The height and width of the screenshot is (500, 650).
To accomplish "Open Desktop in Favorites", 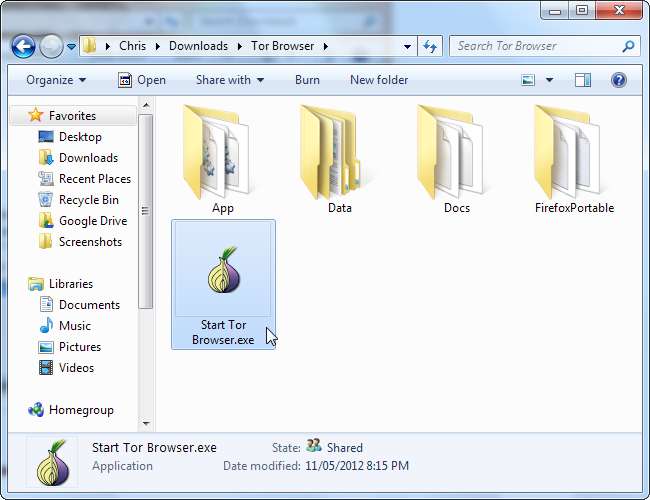I will point(80,137).
